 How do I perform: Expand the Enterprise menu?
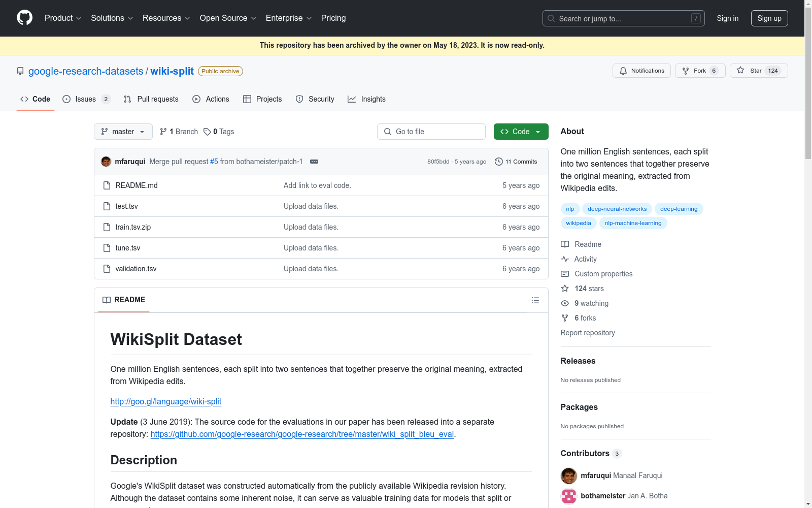point(289,18)
